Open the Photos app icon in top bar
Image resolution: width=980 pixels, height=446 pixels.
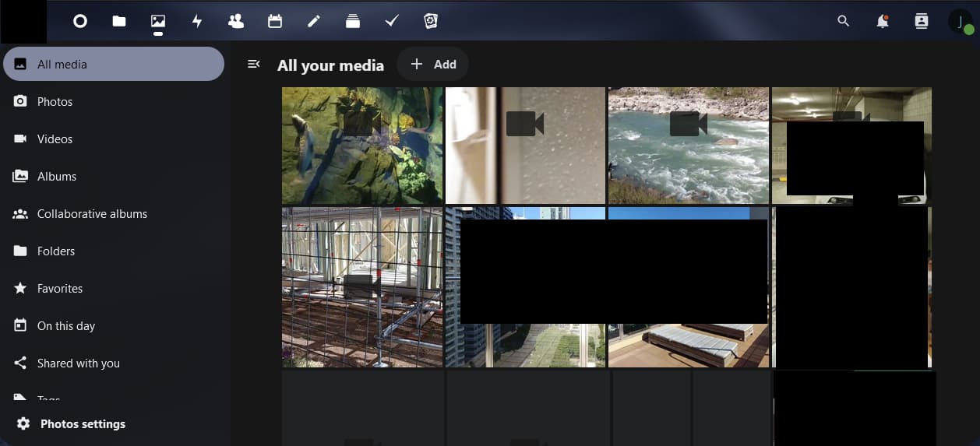click(x=158, y=22)
